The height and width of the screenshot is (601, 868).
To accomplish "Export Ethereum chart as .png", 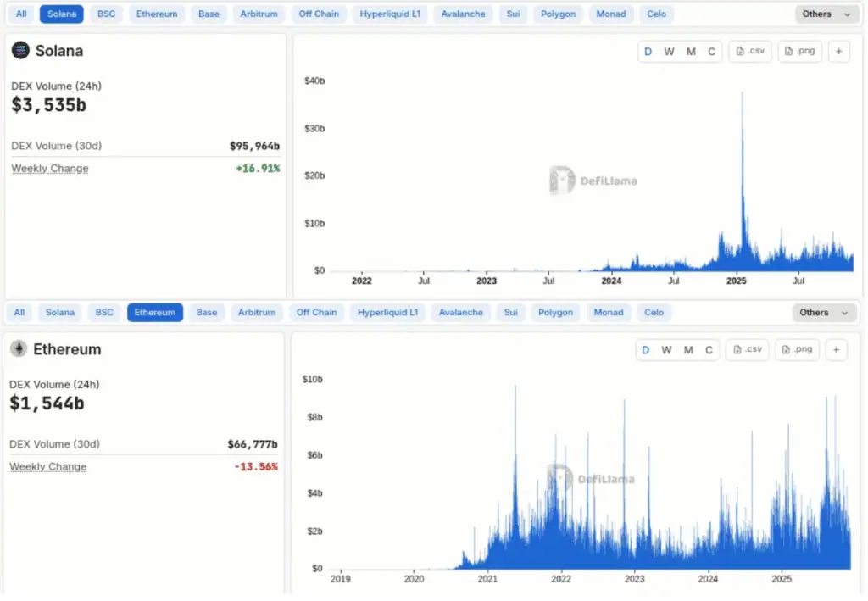I will click(x=797, y=350).
